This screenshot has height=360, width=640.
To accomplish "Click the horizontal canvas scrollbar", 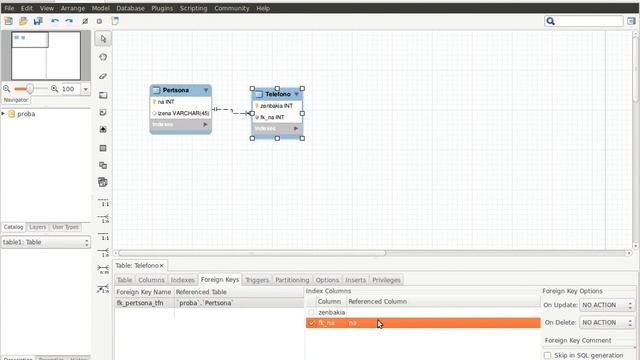I will coord(252,253).
